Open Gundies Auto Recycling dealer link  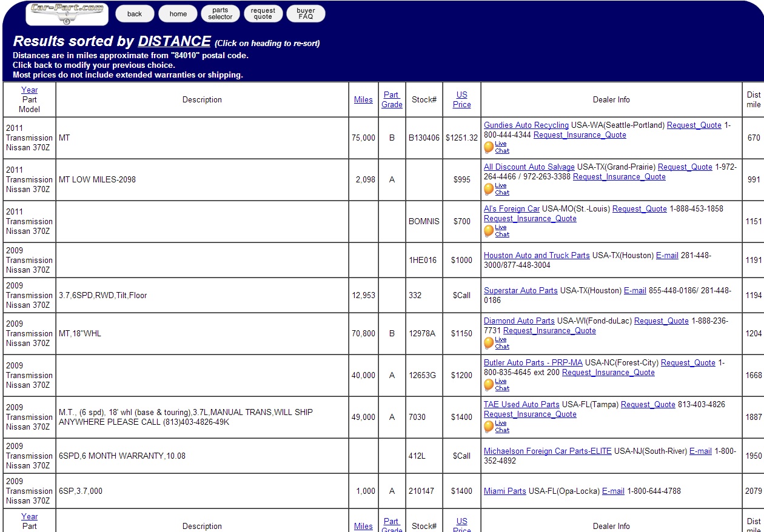tap(526, 125)
